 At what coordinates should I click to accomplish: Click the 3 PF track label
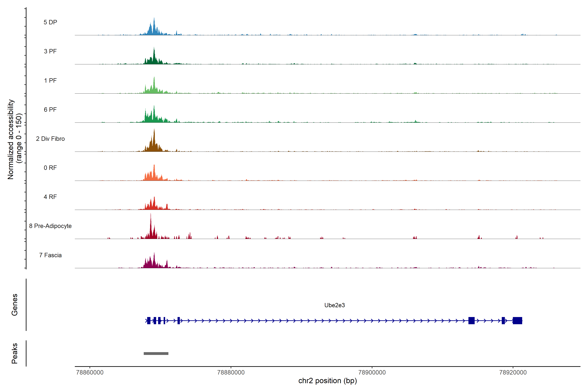click(x=50, y=51)
